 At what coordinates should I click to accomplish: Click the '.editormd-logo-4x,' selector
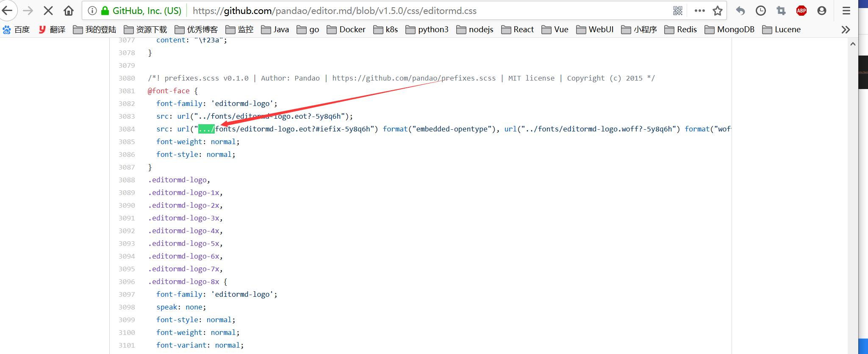click(186, 231)
